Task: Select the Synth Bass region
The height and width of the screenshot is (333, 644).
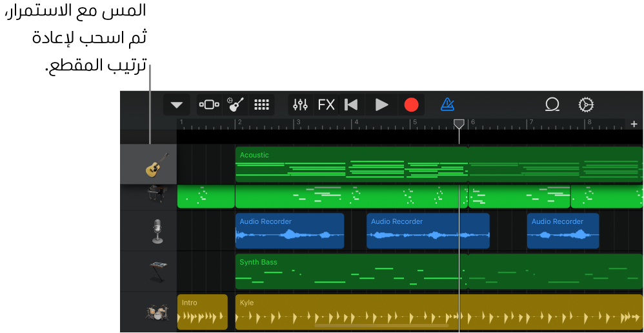Action: click(352, 272)
